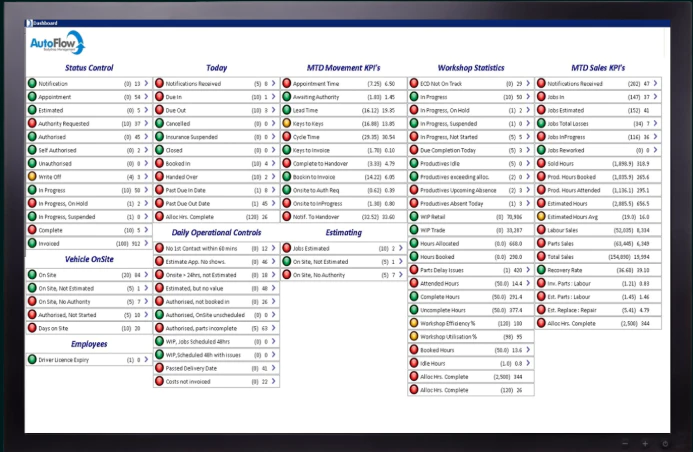Expand arrow for Parts Delay Issues
The width and height of the screenshot is (693, 452).
tap(528, 270)
